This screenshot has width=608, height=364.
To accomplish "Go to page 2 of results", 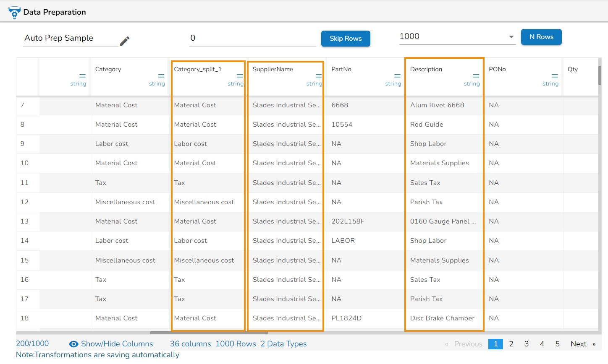I will click(x=511, y=344).
